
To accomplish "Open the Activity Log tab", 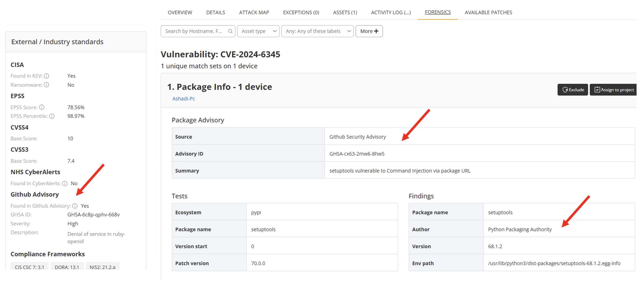I will coord(391,12).
